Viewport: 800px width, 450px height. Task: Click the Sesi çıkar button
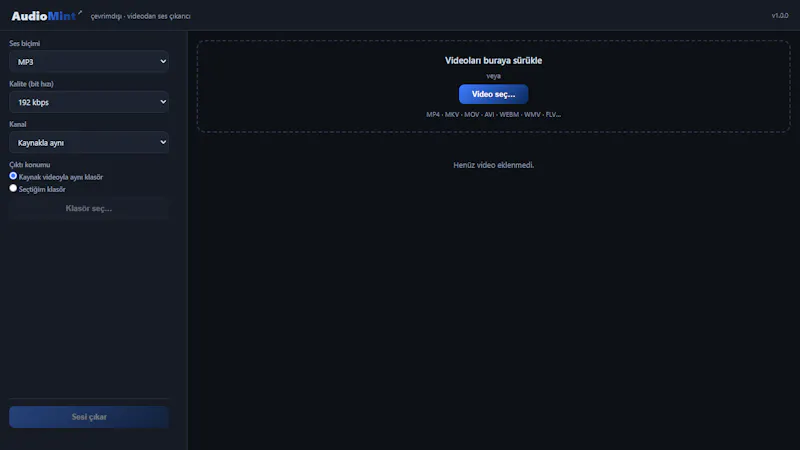point(89,417)
